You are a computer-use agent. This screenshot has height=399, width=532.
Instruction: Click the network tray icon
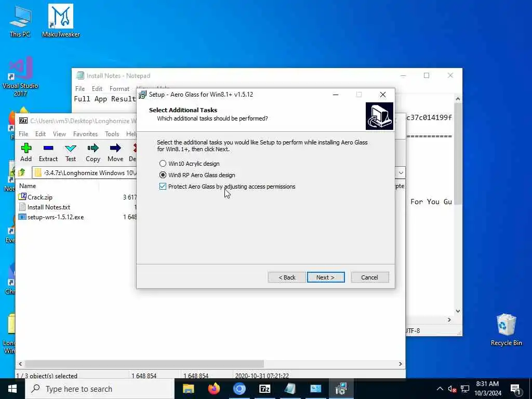[x=465, y=389]
